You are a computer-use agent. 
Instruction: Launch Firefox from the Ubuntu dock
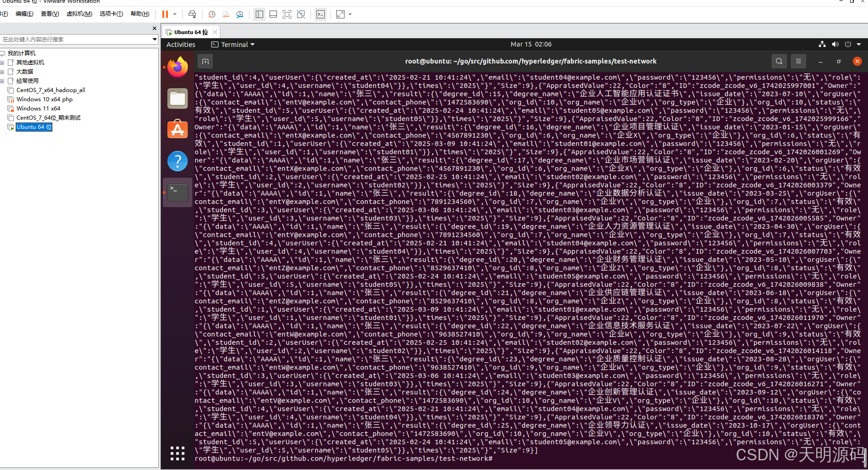pos(178,67)
